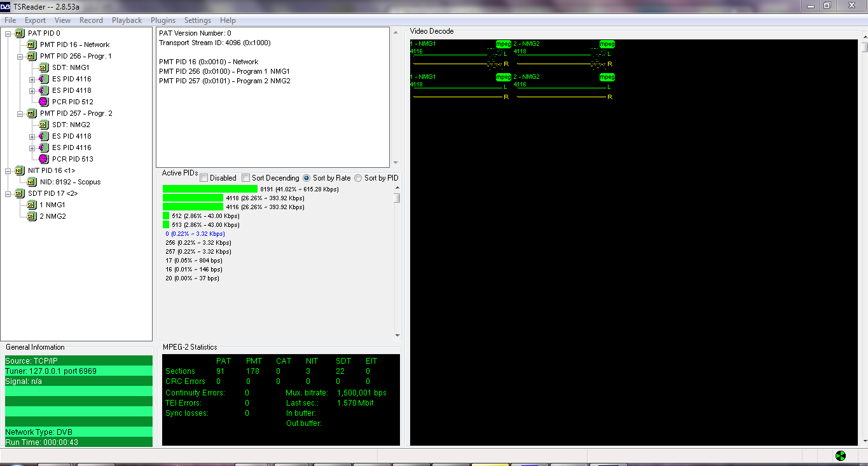The width and height of the screenshot is (868, 466).
Task: Click the Active PIDs list scroll-down arrow
Action: 397,336
